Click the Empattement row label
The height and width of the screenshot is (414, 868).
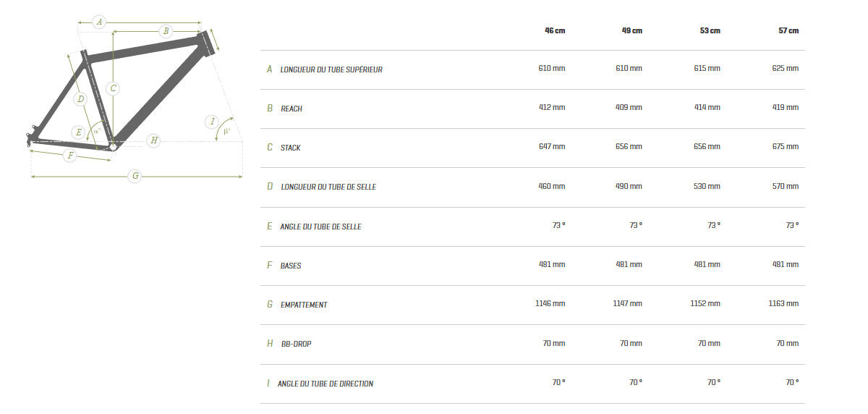click(304, 305)
